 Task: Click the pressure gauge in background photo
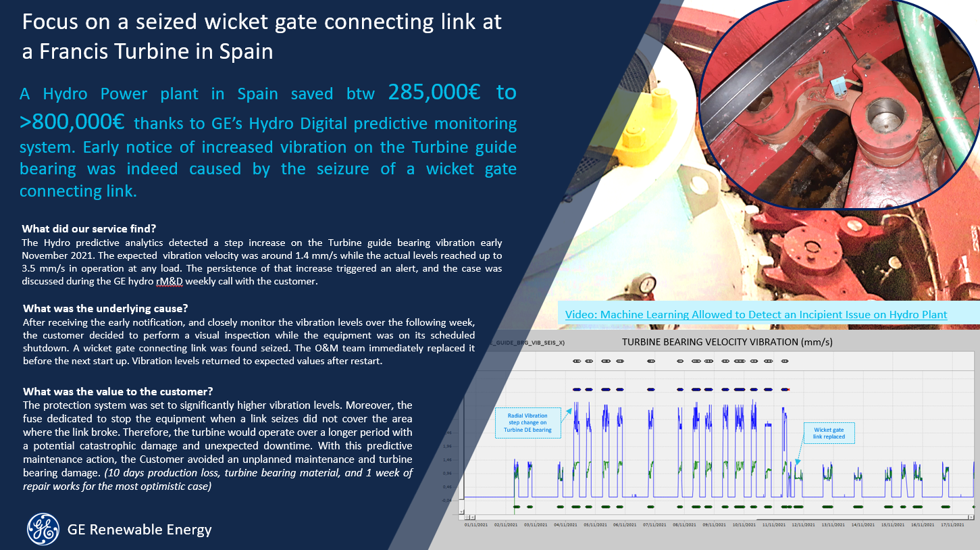pos(647,285)
